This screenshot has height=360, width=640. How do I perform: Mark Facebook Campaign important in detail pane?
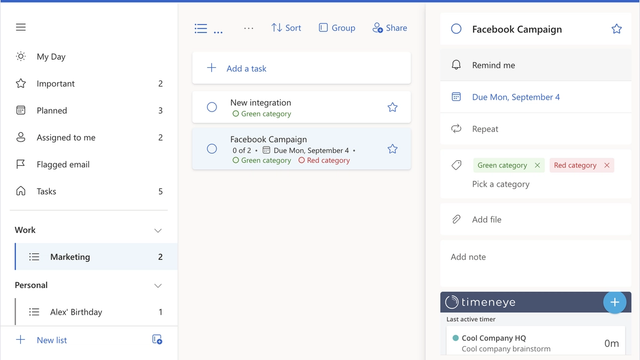(616, 29)
